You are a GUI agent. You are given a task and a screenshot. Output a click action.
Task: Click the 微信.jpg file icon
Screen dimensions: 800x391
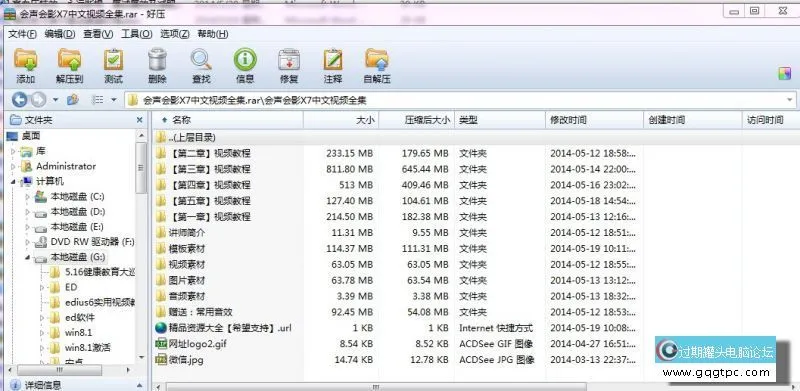click(x=161, y=359)
